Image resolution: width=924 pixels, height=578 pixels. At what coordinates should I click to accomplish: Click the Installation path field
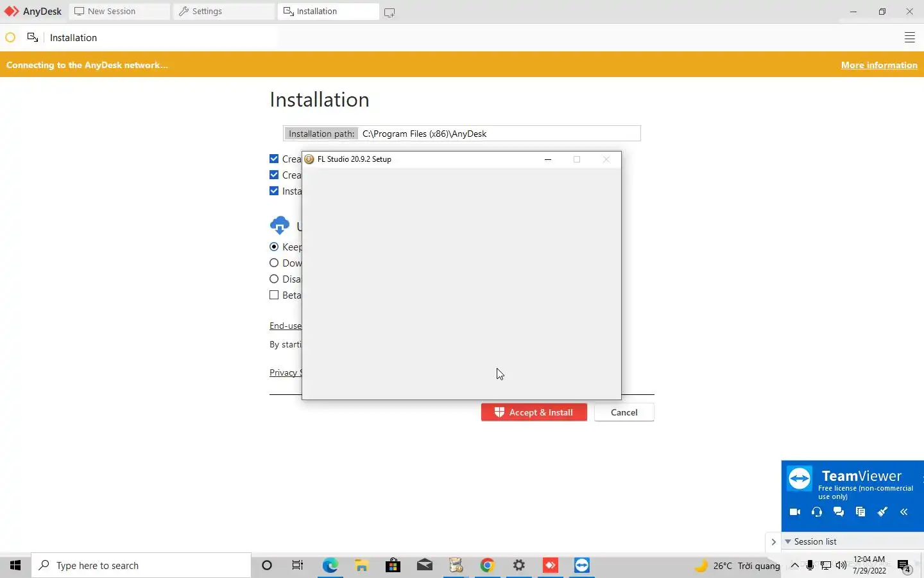pos(462,134)
